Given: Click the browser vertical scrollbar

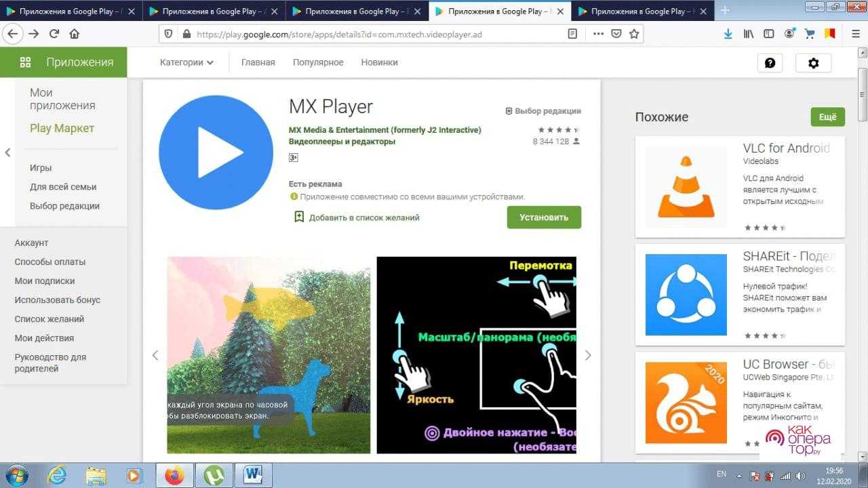Looking at the screenshot, I should (863, 95).
